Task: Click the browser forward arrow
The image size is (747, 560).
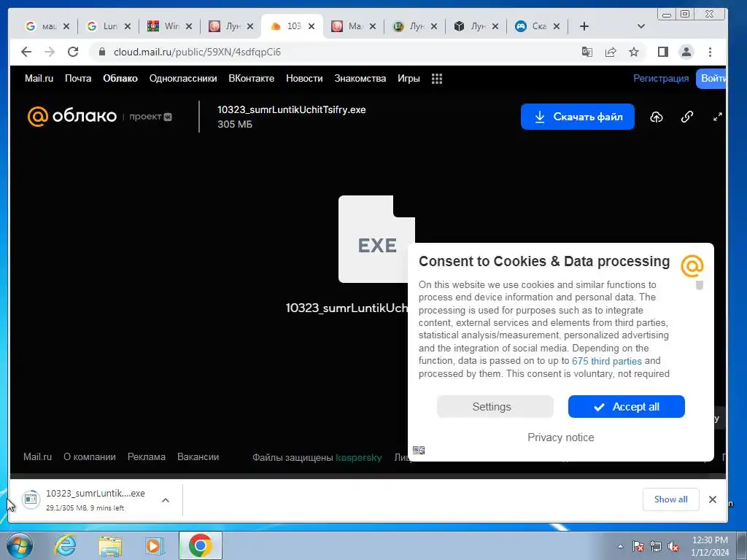Action: coord(50,52)
